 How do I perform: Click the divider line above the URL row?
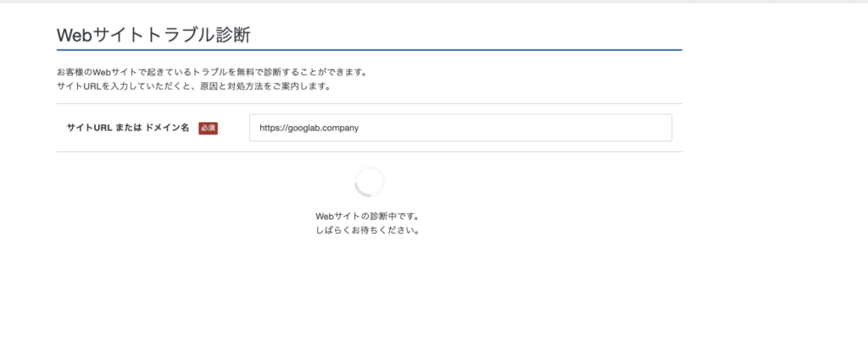[x=369, y=103]
